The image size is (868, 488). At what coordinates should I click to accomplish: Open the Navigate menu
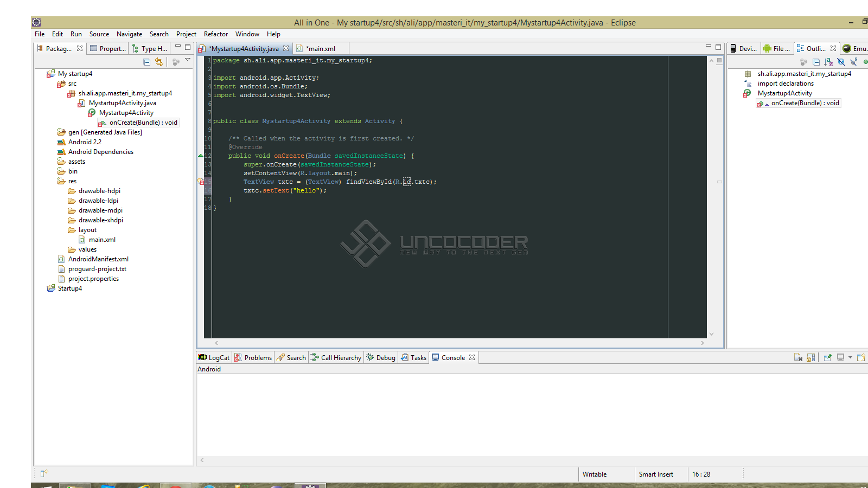point(129,34)
